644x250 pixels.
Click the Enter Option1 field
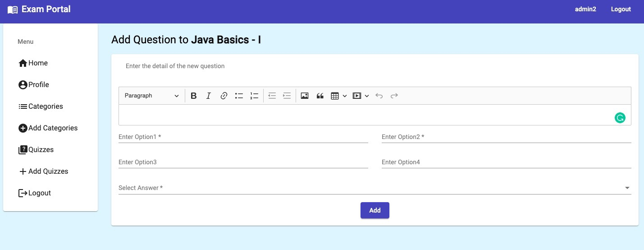(243, 137)
